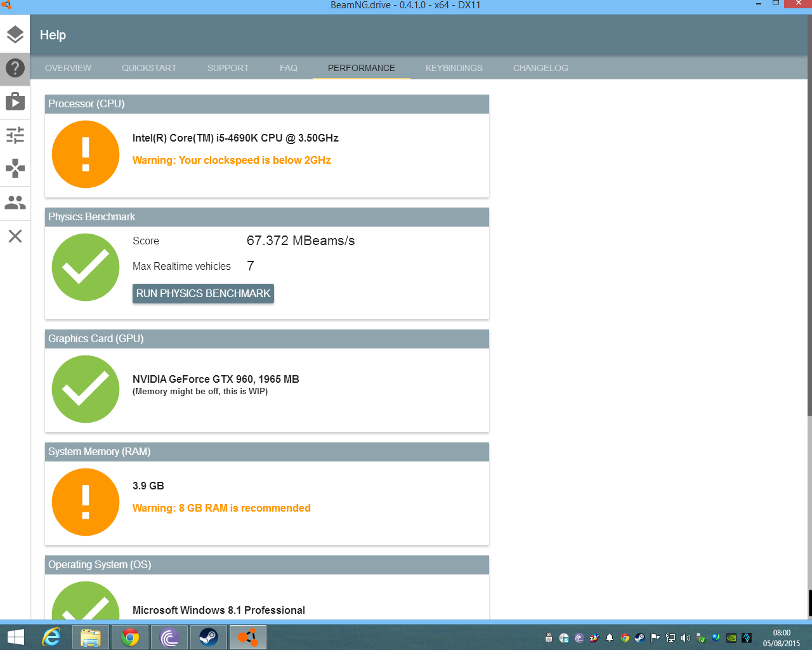Click the green Physics Benchmark checkmark icon
This screenshot has width=812, height=650.
86,267
